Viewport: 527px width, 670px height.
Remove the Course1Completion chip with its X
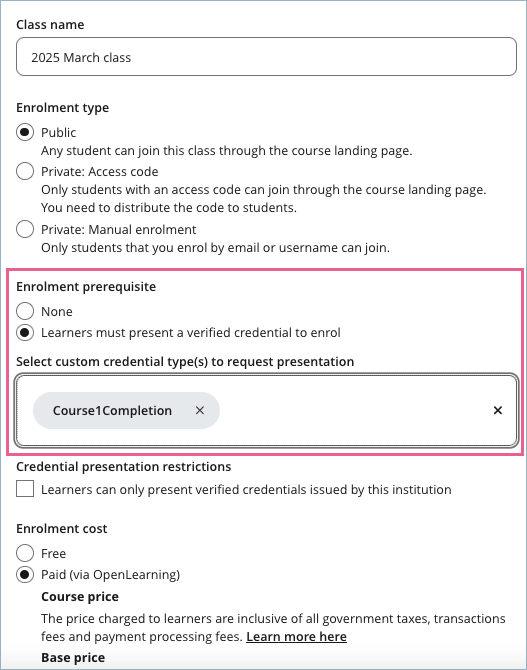[x=200, y=410]
